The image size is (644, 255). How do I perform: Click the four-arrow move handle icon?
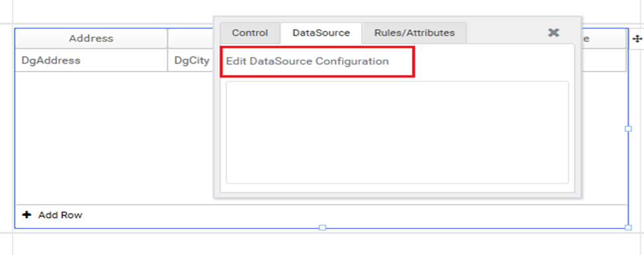[637, 39]
